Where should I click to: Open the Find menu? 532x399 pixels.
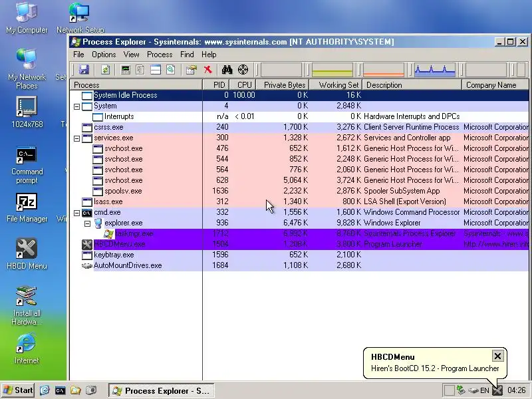click(x=187, y=55)
